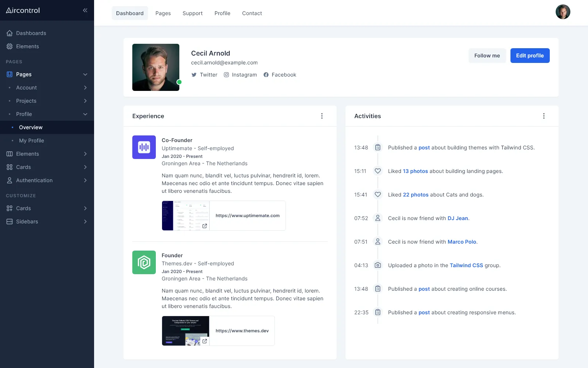Click the Follow me button
The height and width of the screenshot is (368, 588).
(x=487, y=56)
